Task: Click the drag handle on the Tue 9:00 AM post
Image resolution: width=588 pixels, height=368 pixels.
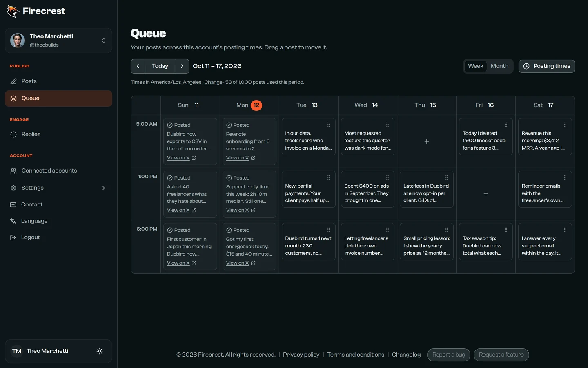Action: tap(329, 125)
